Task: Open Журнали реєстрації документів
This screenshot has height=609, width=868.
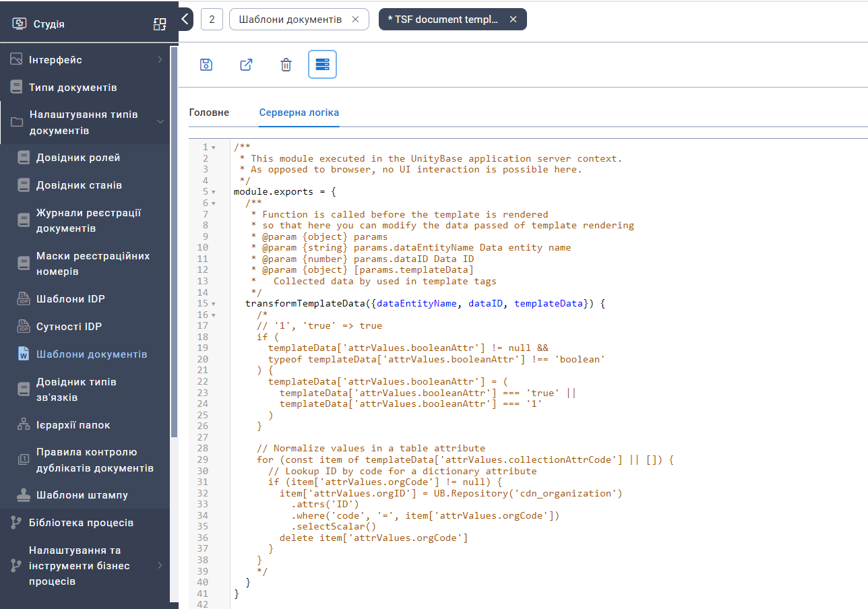Action: (88, 220)
